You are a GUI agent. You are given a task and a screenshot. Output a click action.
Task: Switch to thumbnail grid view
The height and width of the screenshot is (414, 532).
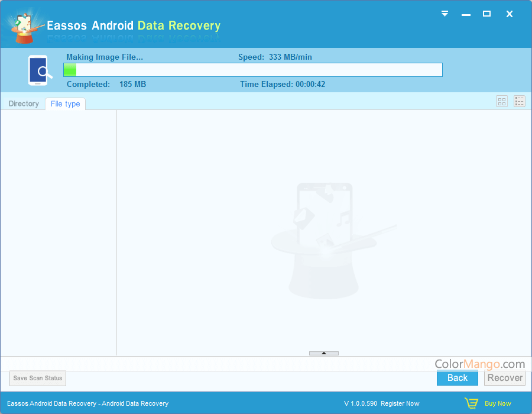[x=502, y=102]
